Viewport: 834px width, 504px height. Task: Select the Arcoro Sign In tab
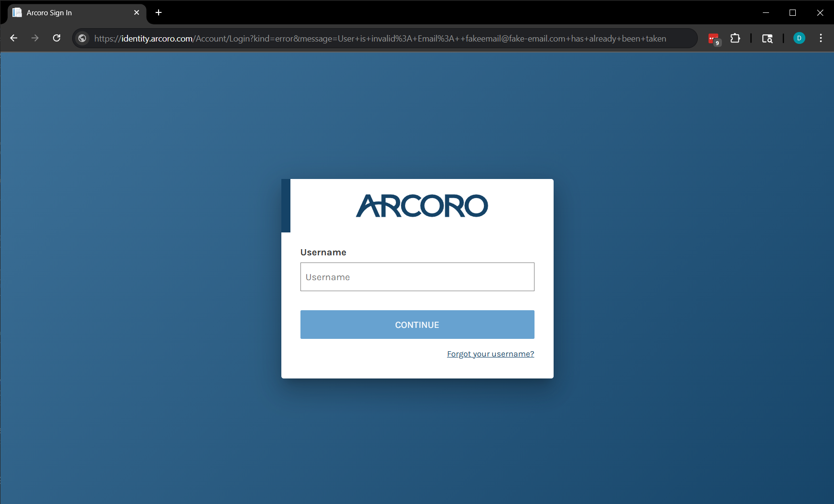(x=76, y=13)
